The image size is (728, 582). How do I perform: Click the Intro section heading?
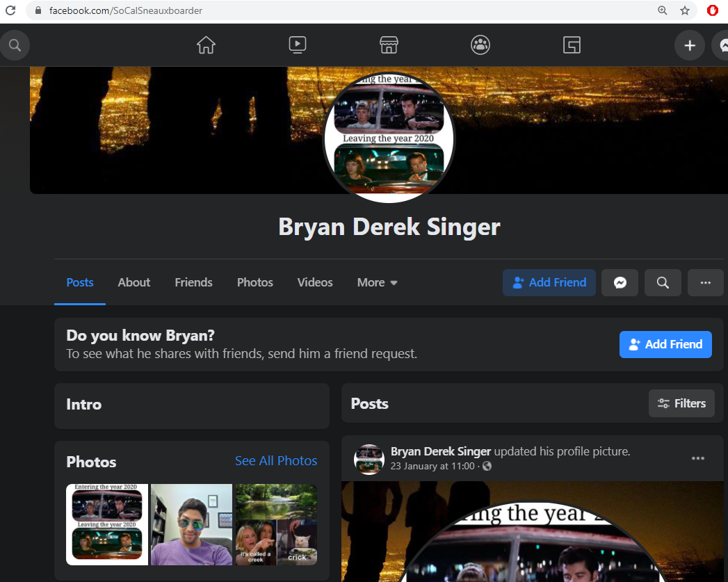click(x=84, y=404)
